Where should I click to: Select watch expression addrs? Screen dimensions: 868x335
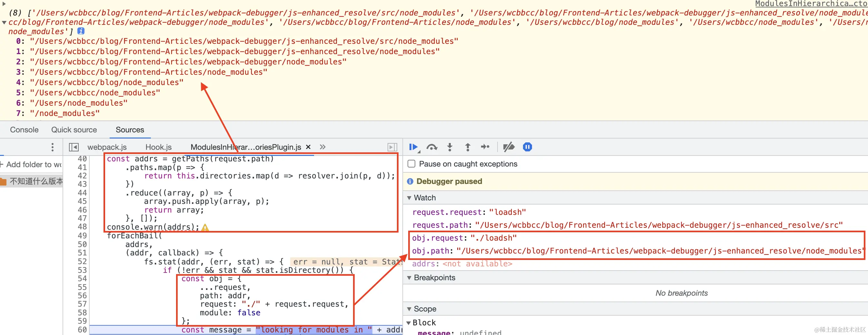pos(462,263)
